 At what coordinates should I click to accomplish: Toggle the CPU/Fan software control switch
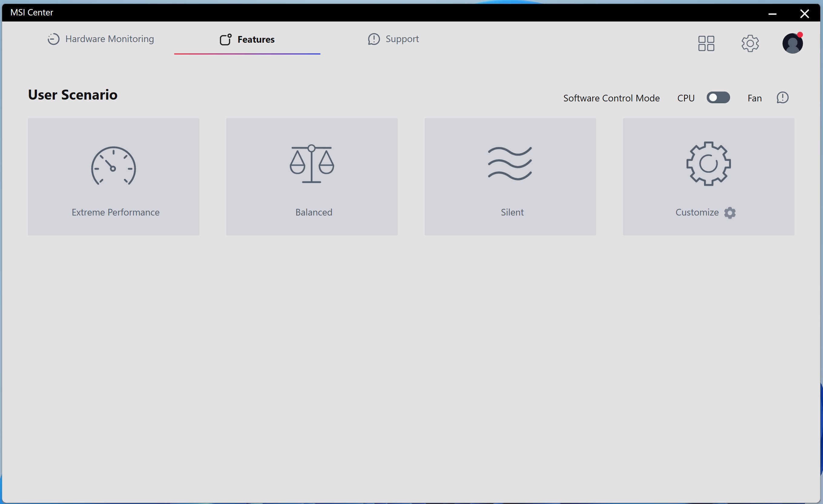(x=718, y=98)
